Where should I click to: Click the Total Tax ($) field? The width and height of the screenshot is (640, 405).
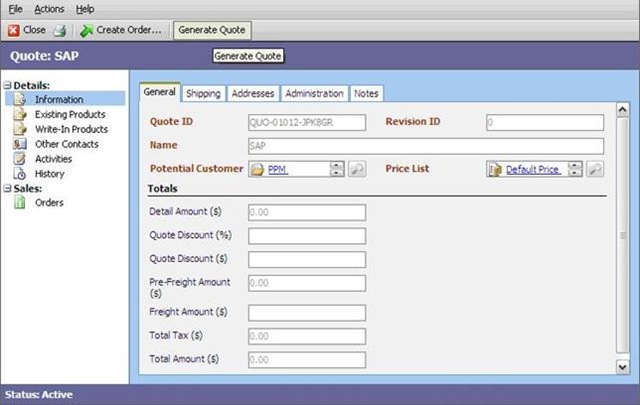[307, 336]
